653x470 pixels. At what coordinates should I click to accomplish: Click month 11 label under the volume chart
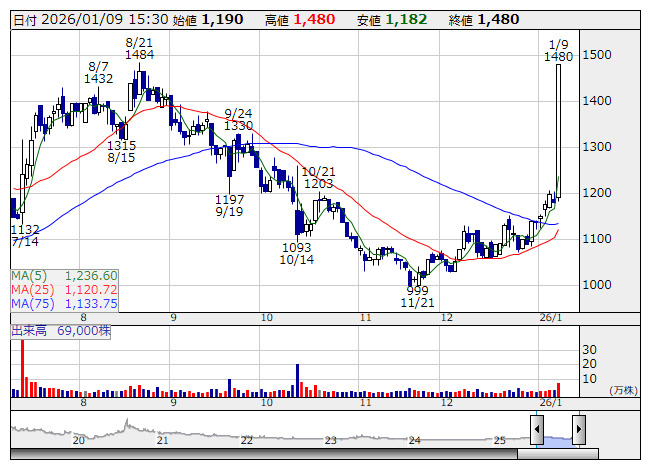pos(365,403)
